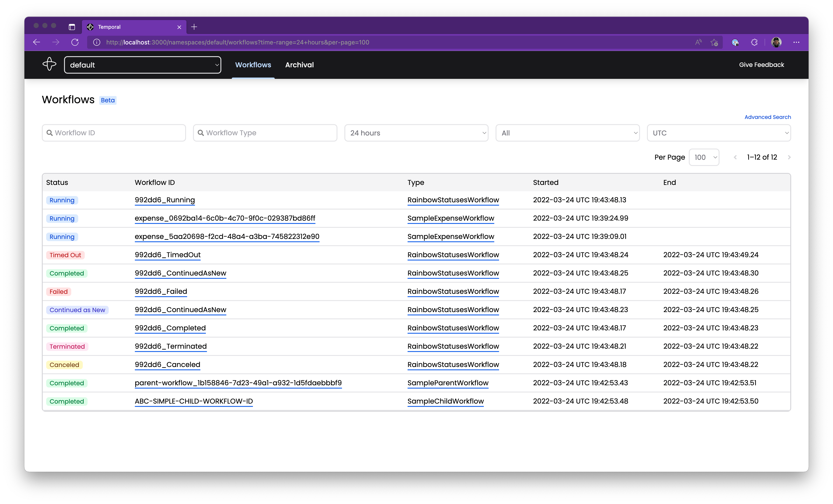Focus the Workflow ID search field

(x=114, y=133)
